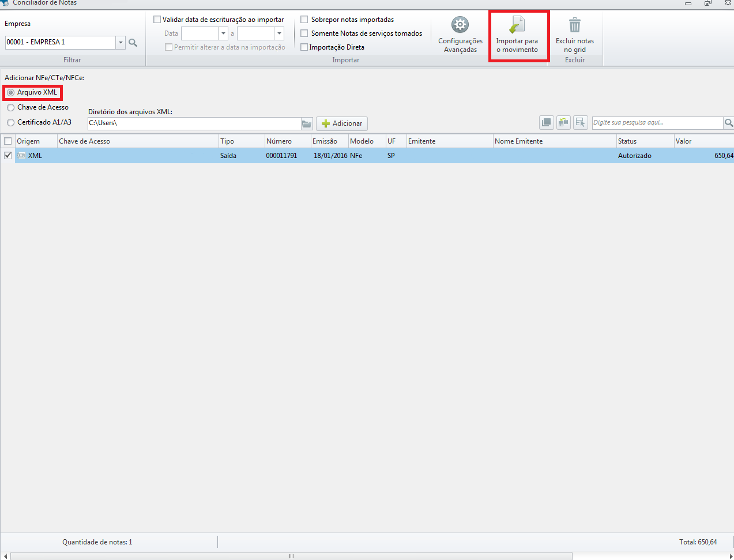Enable Validar data de escrituração ao importar
The width and height of the screenshot is (734, 560).
coord(157,19)
